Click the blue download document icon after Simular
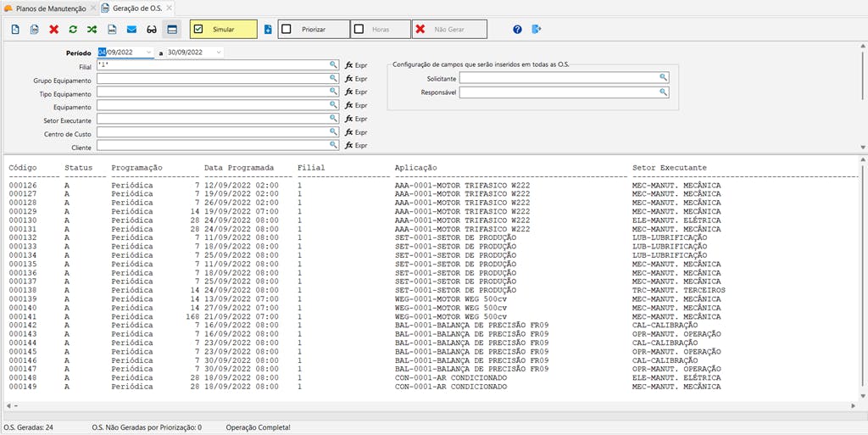The image size is (868, 435). [268, 30]
